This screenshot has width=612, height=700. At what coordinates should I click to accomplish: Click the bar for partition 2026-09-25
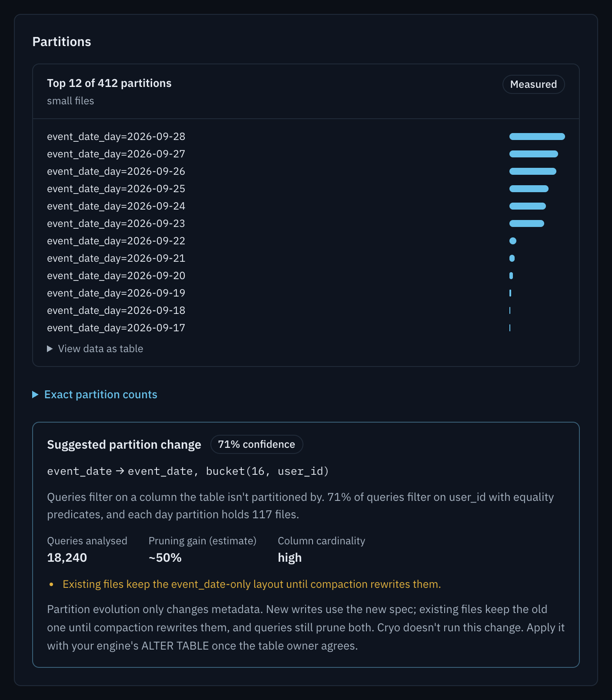(x=529, y=189)
